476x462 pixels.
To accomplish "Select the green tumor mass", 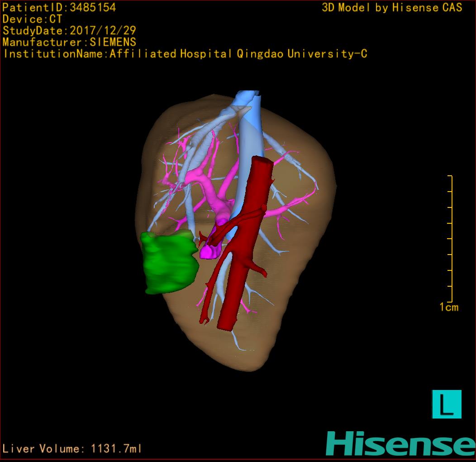I will pos(169,262).
